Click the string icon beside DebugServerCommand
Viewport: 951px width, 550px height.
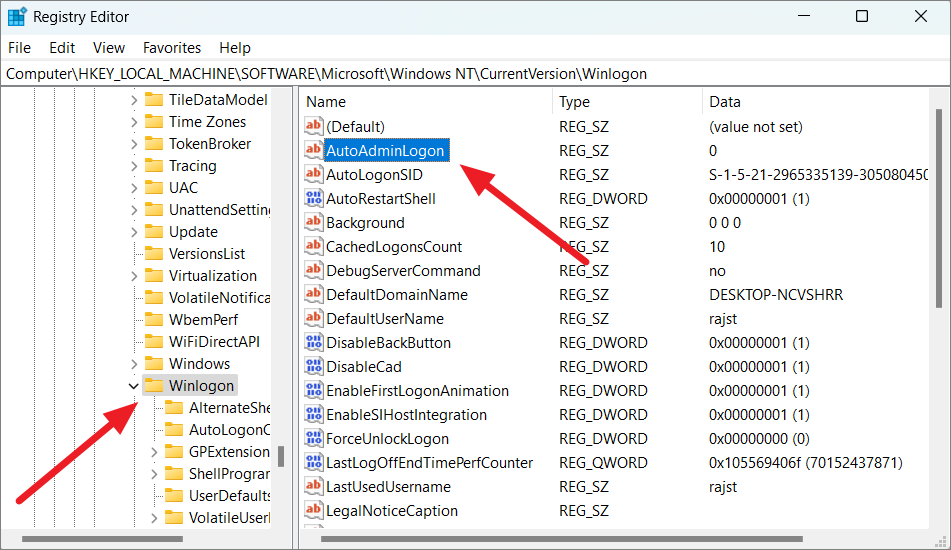click(x=314, y=270)
